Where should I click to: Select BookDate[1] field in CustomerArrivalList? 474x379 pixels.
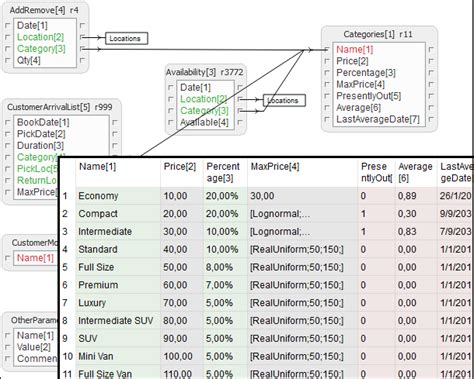pyautogui.click(x=43, y=122)
